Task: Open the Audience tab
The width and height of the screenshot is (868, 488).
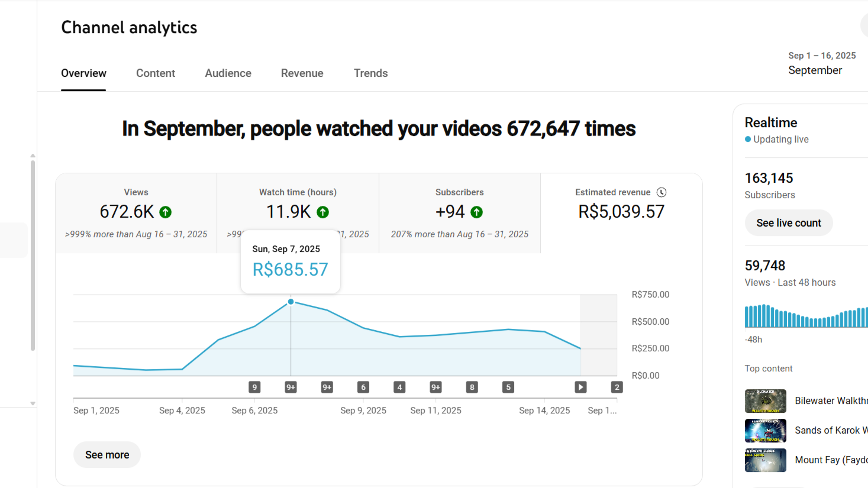Action: [x=228, y=73]
